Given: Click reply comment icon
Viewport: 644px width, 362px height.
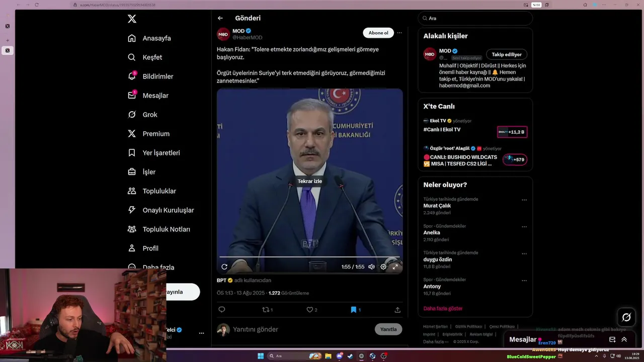Looking at the screenshot, I should 222,310.
